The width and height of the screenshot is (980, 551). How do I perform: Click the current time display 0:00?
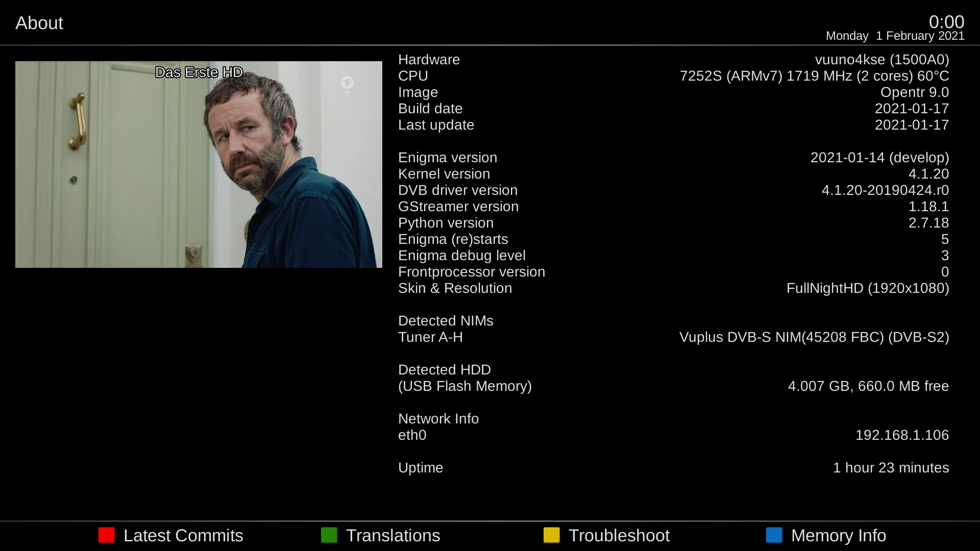click(947, 23)
